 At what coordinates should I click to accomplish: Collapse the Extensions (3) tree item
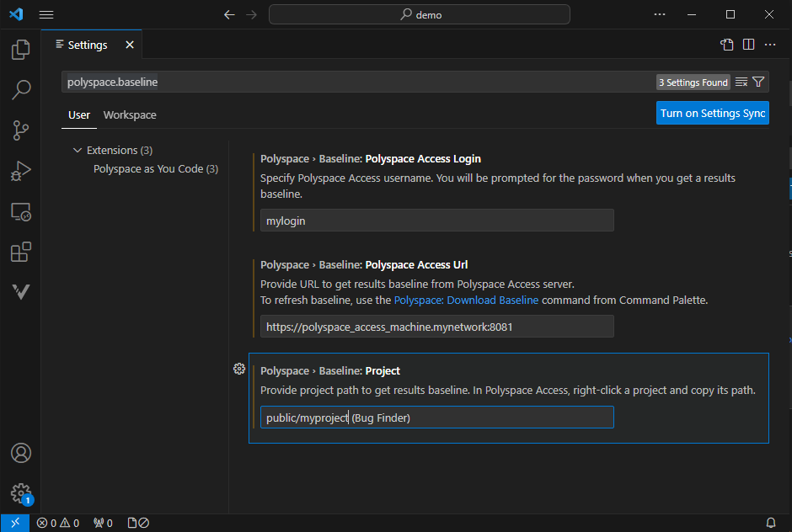77,149
